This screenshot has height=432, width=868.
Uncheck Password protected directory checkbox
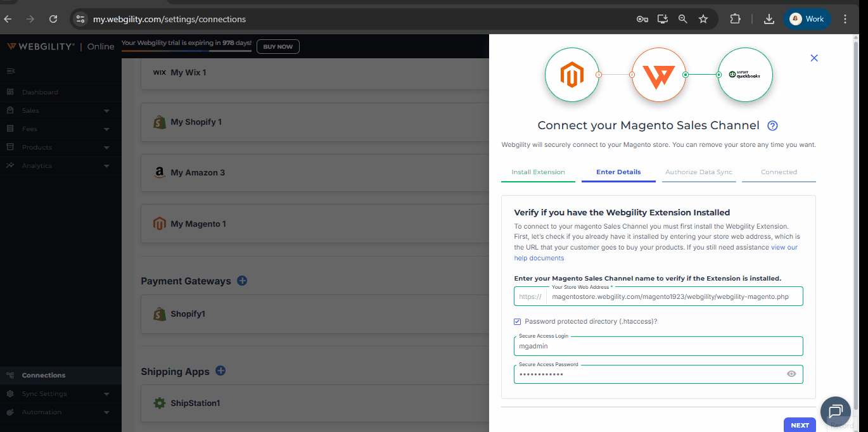click(x=518, y=322)
